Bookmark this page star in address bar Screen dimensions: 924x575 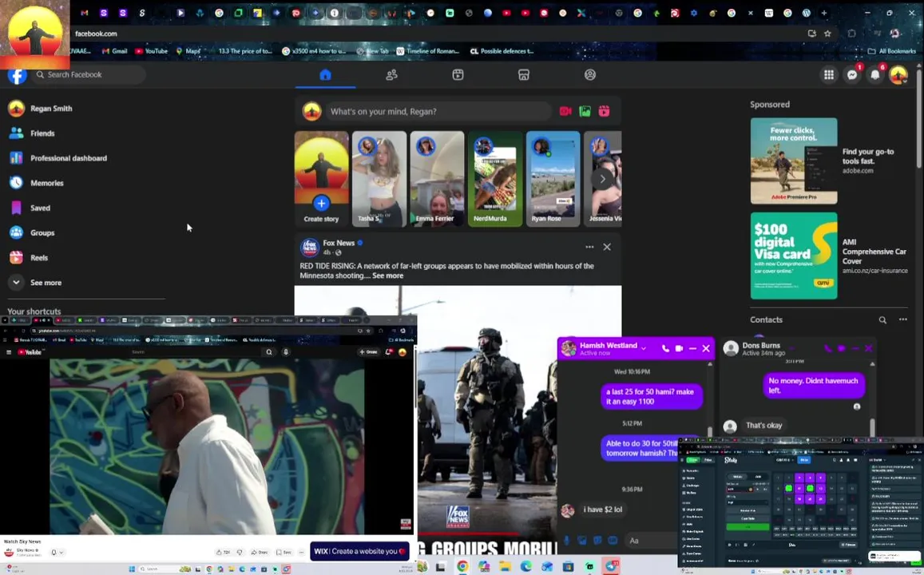pyautogui.click(x=827, y=34)
